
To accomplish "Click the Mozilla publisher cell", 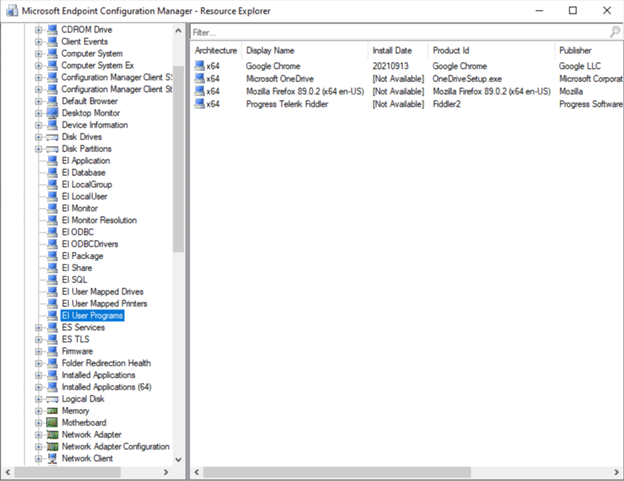I will [571, 92].
